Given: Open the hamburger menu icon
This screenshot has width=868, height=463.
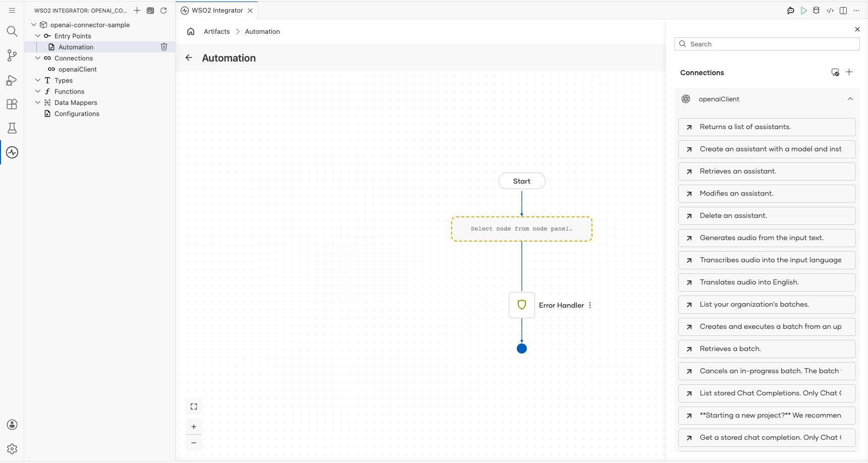Looking at the screenshot, I should (12, 10).
